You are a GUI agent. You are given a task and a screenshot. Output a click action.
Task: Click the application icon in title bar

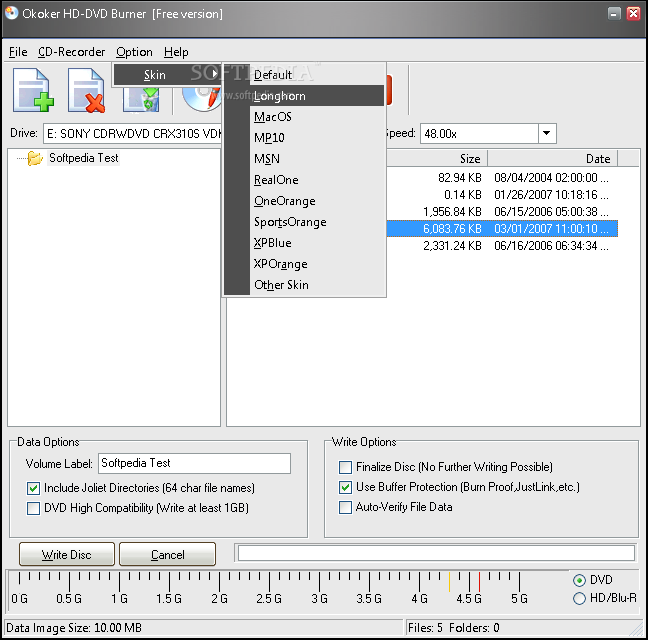pyautogui.click(x=12, y=13)
